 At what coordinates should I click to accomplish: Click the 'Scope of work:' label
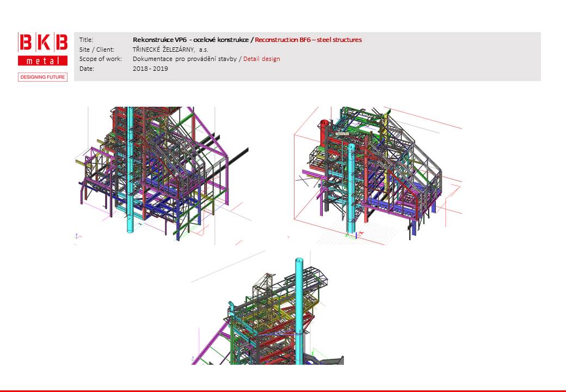pos(101,59)
